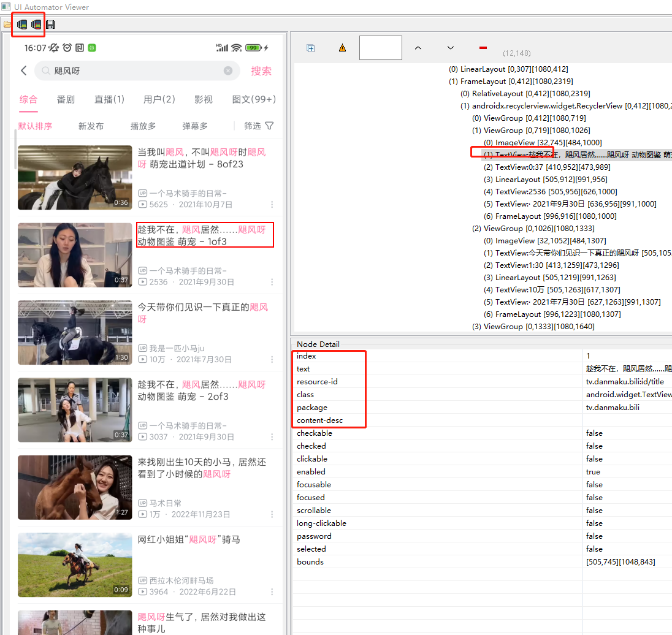Click the Device Screenshot (uiautomator dump) icon
The height and width of the screenshot is (635, 672).
(x=22, y=25)
